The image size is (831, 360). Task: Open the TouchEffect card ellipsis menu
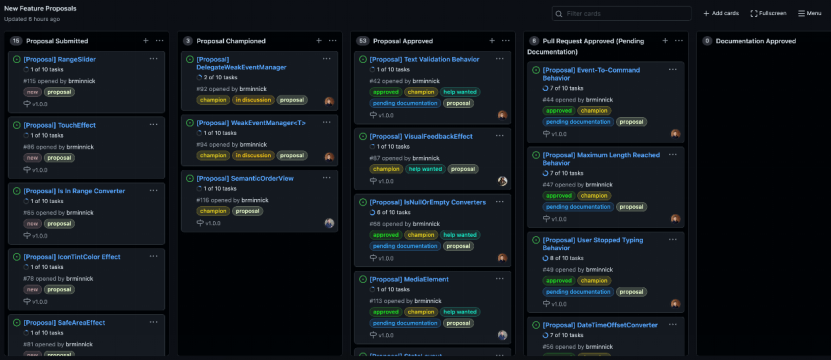pyautogui.click(x=153, y=125)
